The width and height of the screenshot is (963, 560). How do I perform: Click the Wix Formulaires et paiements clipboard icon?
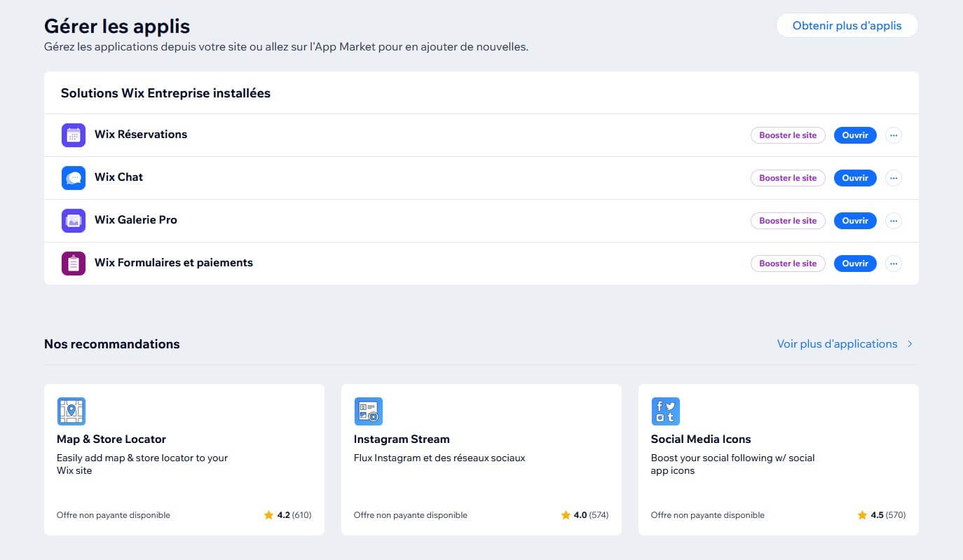coord(74,264)
